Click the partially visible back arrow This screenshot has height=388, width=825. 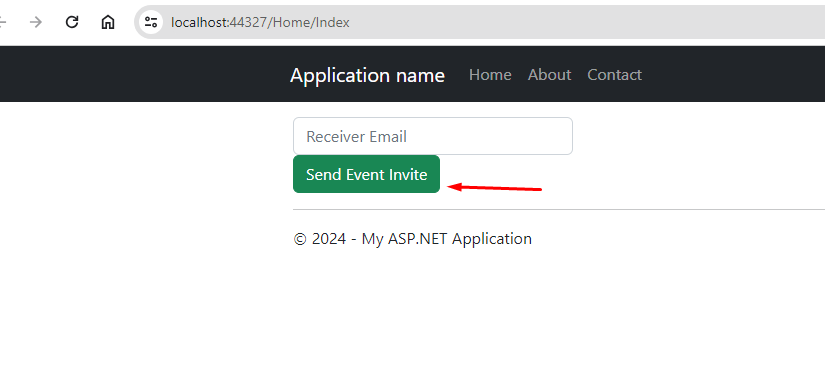[x=3, y=22]
